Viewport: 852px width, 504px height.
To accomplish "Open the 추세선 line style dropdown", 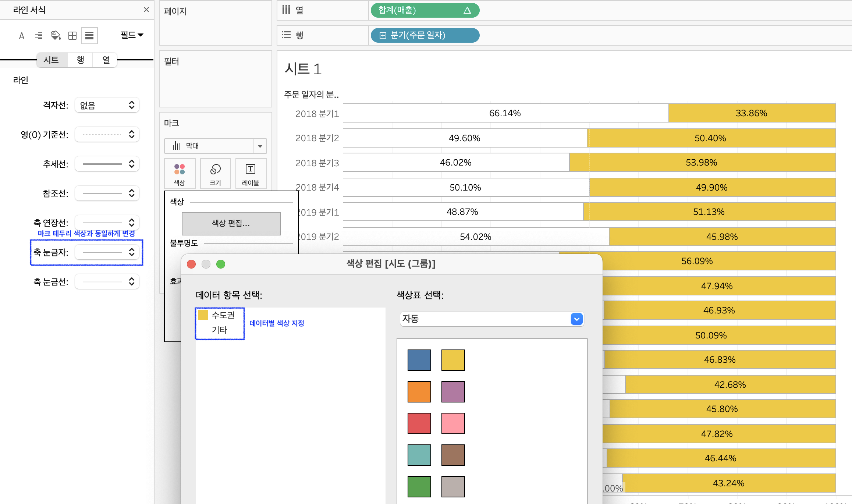I will 107,164.
